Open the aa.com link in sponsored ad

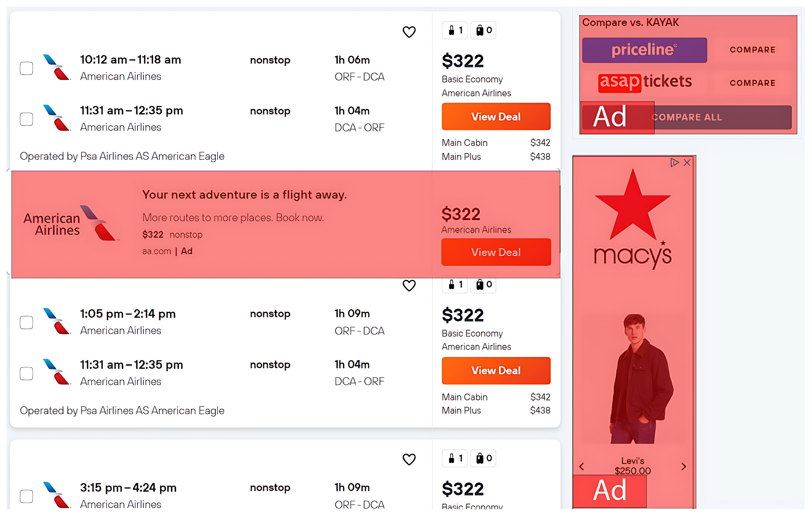pyautogui.click(x=156, y=251)
